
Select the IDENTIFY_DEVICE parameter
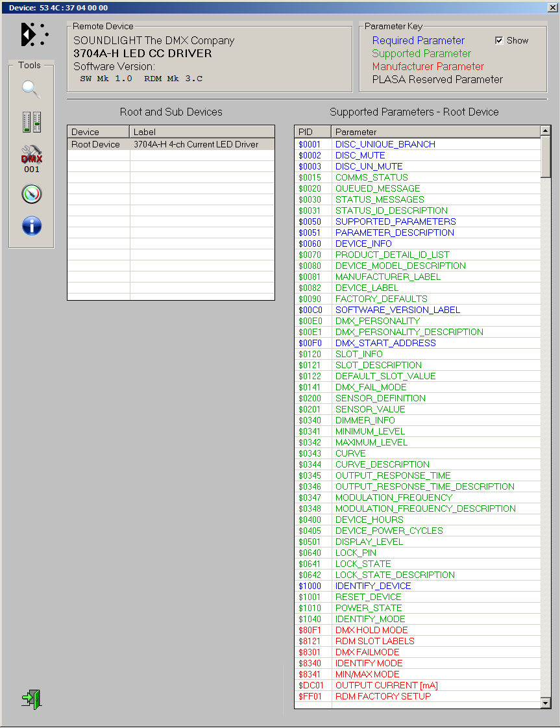373,586
